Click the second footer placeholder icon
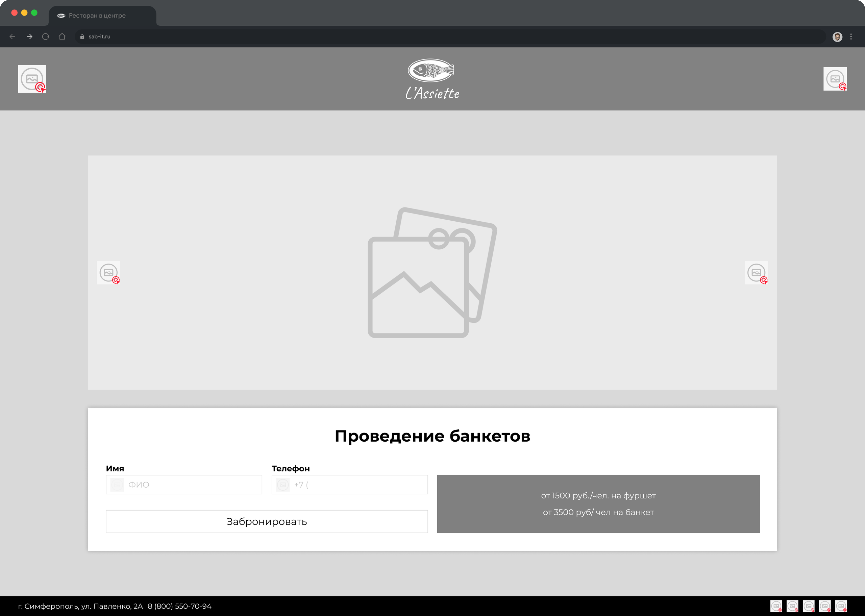This screenshot has width=865, height=616. 792,606
